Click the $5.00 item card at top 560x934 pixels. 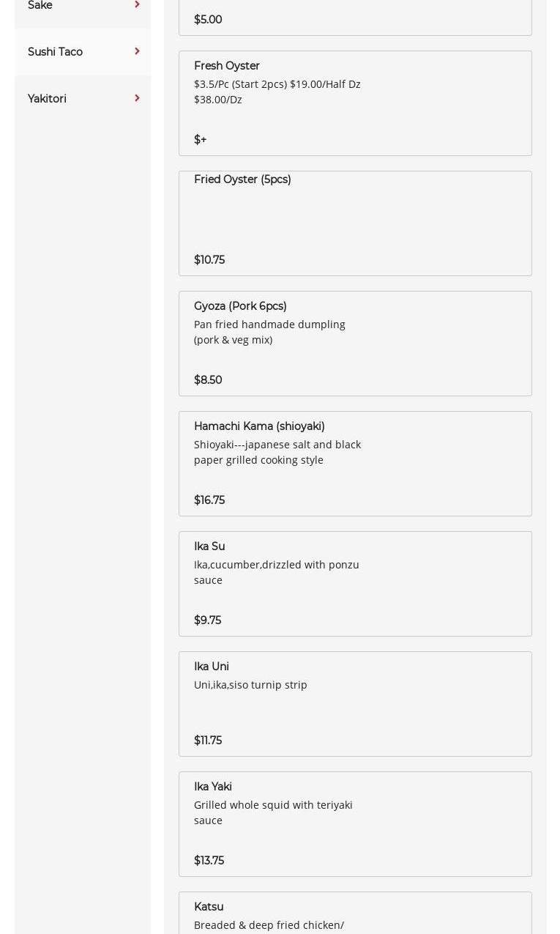pos(355,18)
